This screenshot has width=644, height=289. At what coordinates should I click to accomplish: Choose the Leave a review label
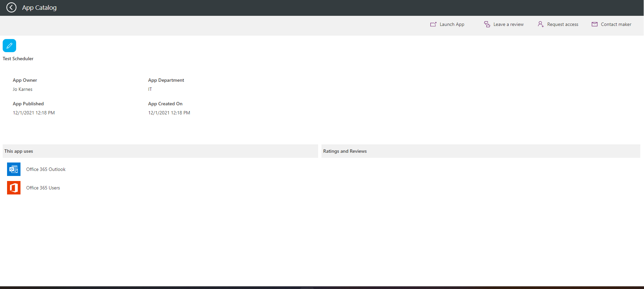508,24
